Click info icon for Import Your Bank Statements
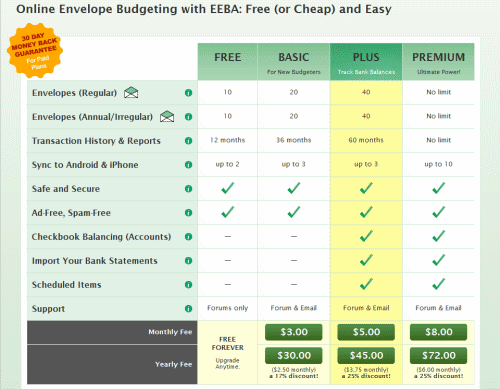The image size is (500, 389). 188,261
